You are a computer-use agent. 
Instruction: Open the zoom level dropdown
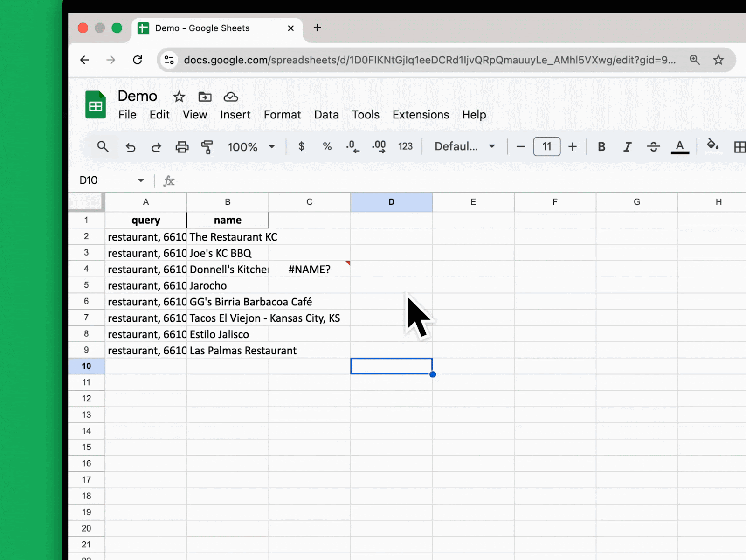[x=251, y=147]
